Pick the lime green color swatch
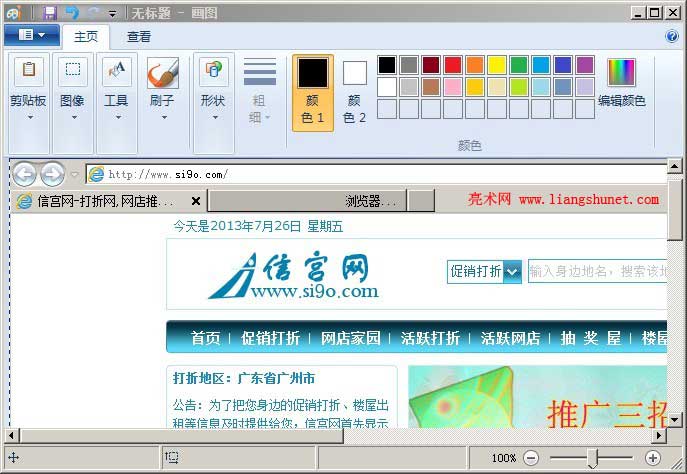 [x=519, y=87]
